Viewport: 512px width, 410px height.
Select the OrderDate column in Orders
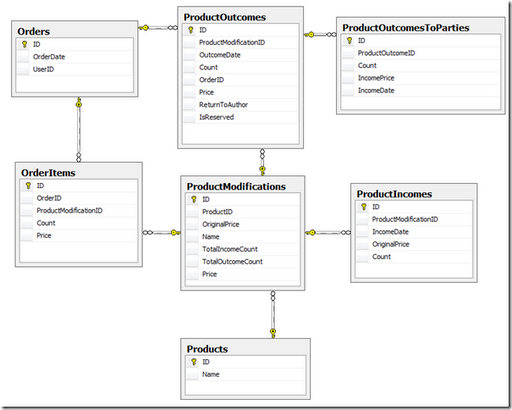[75, 57]
